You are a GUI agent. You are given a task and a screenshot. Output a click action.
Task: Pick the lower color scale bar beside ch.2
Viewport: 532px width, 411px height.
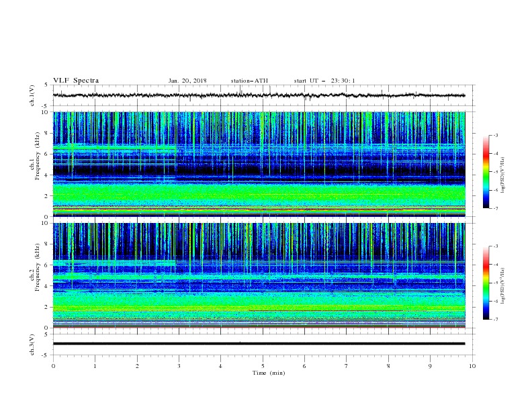point(486,283)
